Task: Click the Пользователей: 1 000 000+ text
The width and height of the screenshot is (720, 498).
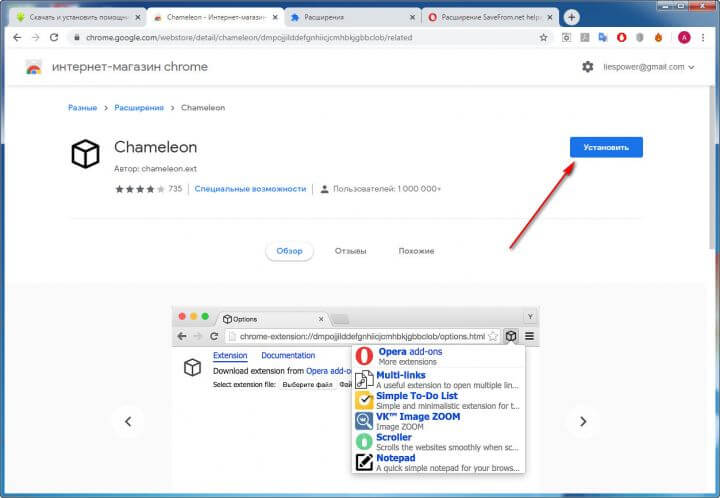Action: coord(387,189)
